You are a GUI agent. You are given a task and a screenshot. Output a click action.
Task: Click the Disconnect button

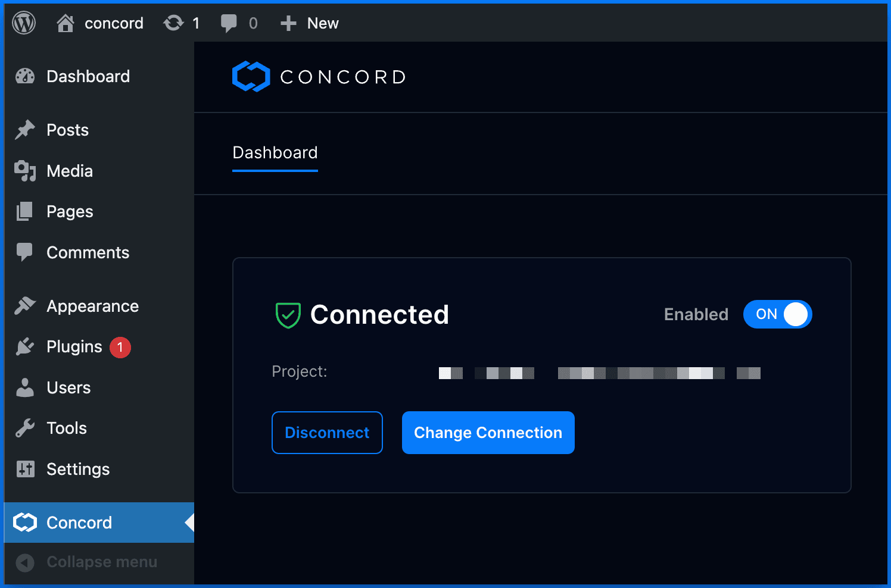pos(327,433)
